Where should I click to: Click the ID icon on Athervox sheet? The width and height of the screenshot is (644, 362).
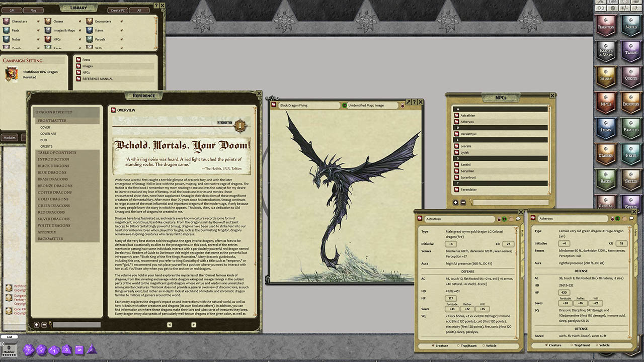pyautogui.click(x=617, y=219)
